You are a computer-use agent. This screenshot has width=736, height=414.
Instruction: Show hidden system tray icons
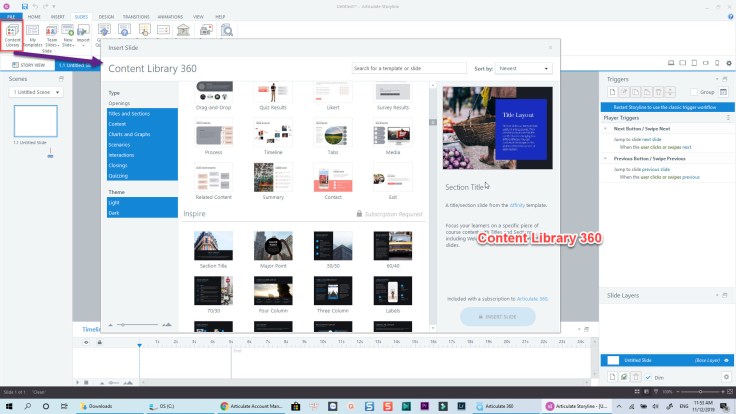pyautogui.click(x=619, y=406)
